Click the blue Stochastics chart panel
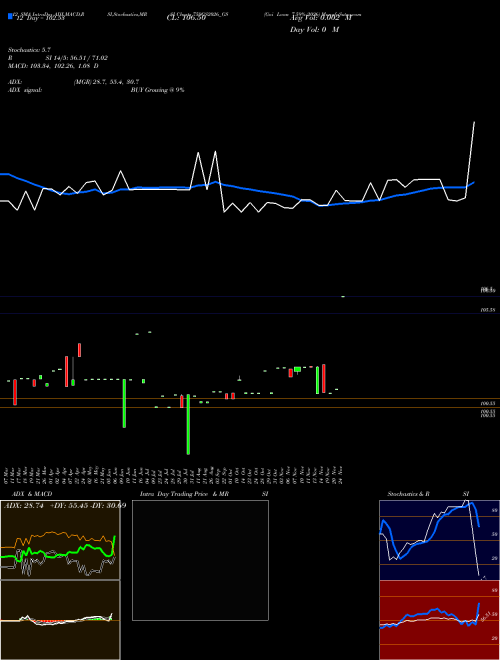Image resolution: width=500 pixels, height=660 pixels. 439,540
